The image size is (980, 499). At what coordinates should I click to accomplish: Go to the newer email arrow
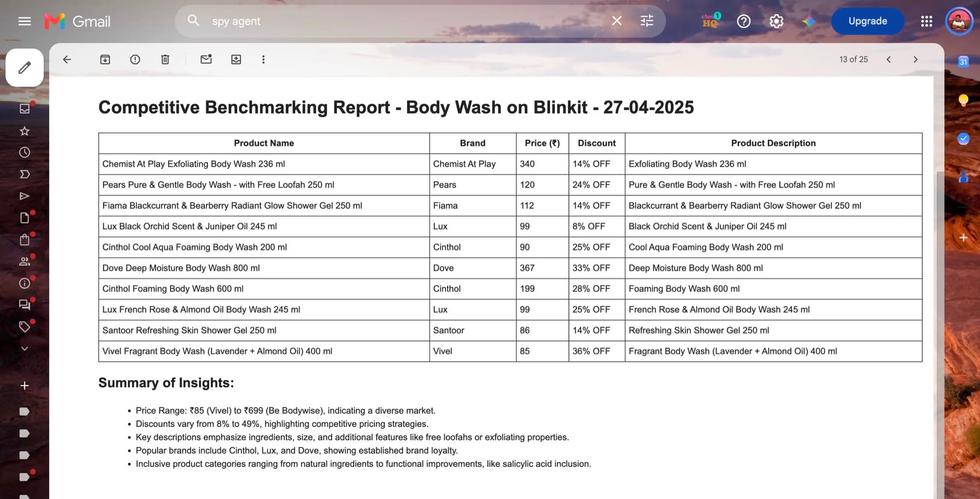(x=888, y=59)
